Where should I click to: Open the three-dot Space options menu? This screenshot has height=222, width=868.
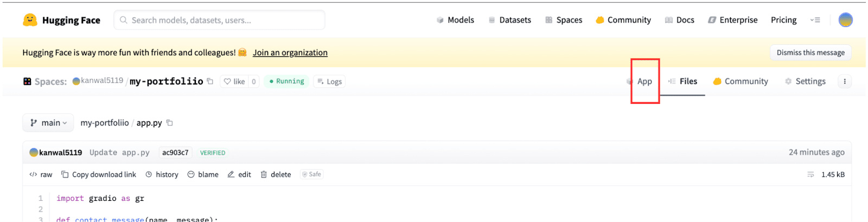tap(845, 81)
